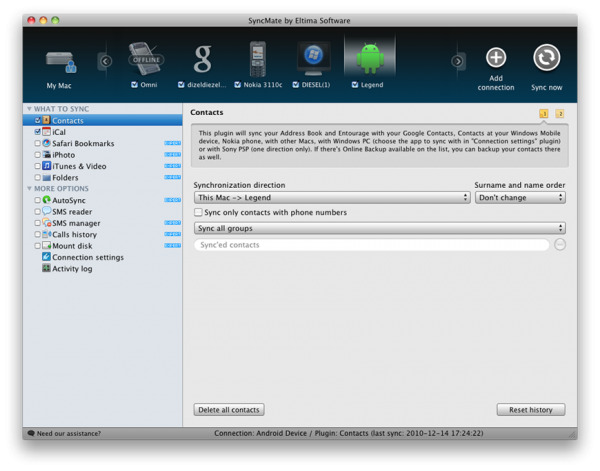Click the Delete all contacts button

pyautogui.click(x=229, y=410)
